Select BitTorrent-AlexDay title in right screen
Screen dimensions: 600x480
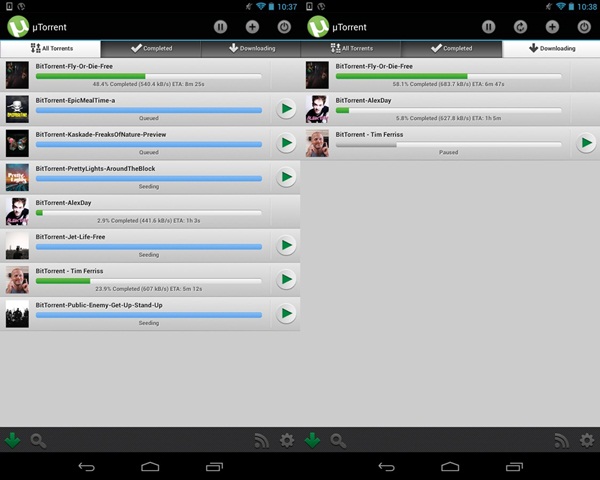[x=363, y=100]
